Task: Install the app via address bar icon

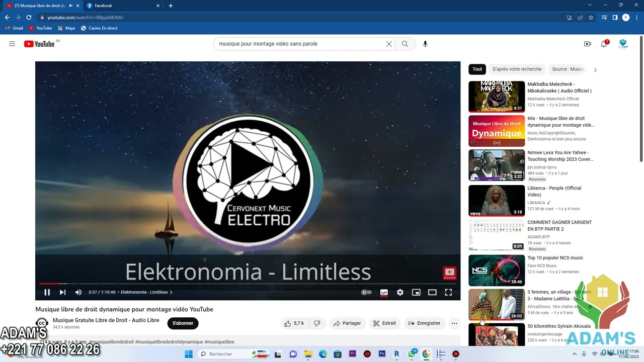Action: coord(569,17)
